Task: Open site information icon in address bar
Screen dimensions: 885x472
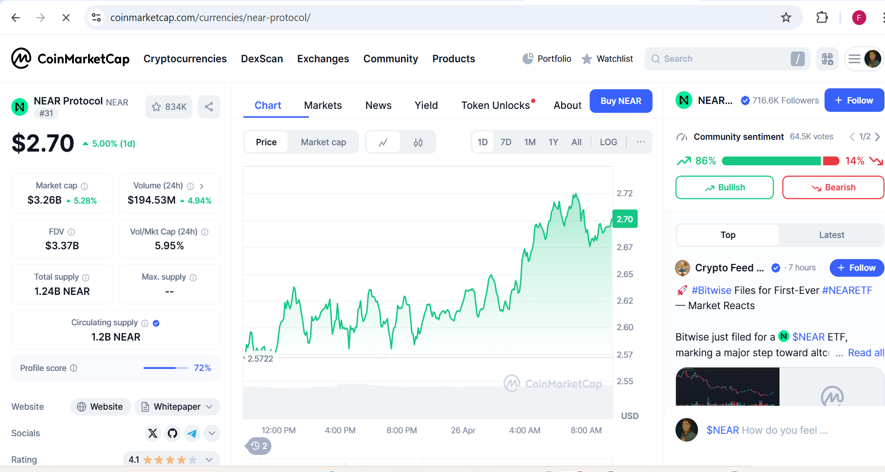Action: coord(97,18)
